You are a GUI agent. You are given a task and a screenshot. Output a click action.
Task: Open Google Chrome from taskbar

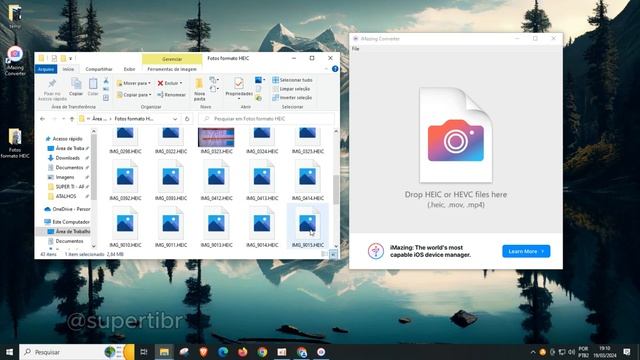[262, 352]
